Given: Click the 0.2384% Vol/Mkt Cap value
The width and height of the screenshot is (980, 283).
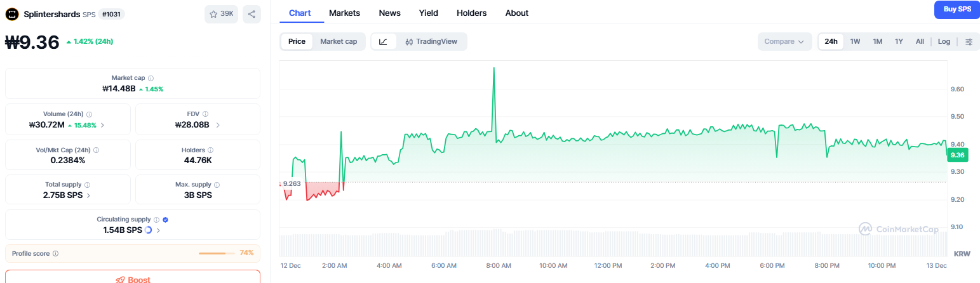Looking at the screenshot, I should click(68, 160).
